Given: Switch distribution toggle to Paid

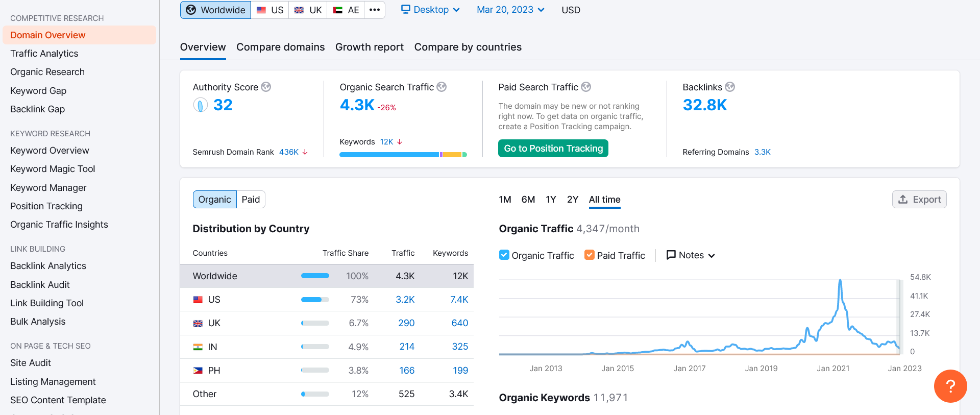Looking at the screenshot, I should tap(251, 200).
